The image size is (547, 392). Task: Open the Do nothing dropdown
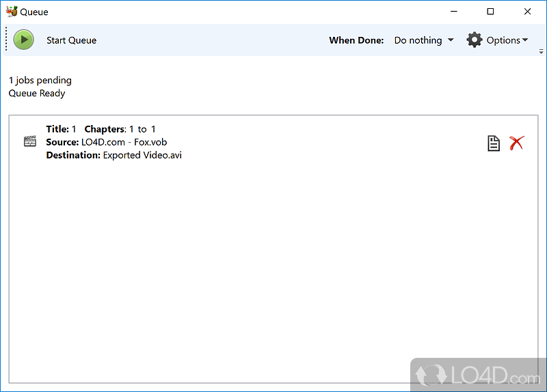coord(424,40)
